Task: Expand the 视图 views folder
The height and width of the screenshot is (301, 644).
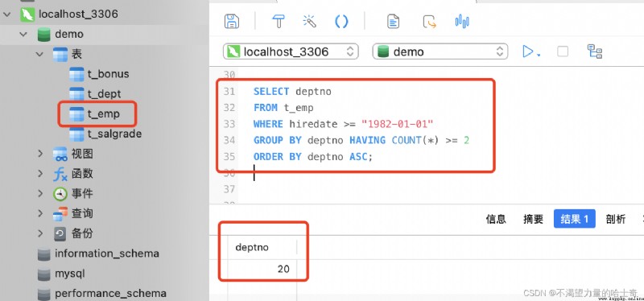Action: (40, 154)
